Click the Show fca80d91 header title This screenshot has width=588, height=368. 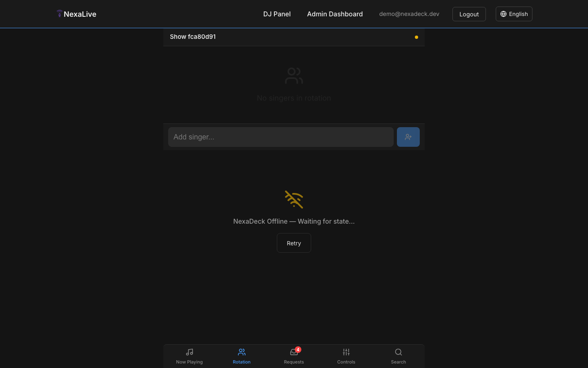(x=193, y=37)
